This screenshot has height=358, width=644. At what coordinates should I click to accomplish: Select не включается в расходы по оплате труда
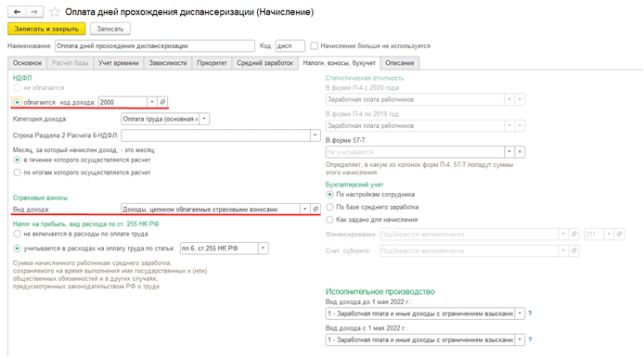[x=17, y=234]
